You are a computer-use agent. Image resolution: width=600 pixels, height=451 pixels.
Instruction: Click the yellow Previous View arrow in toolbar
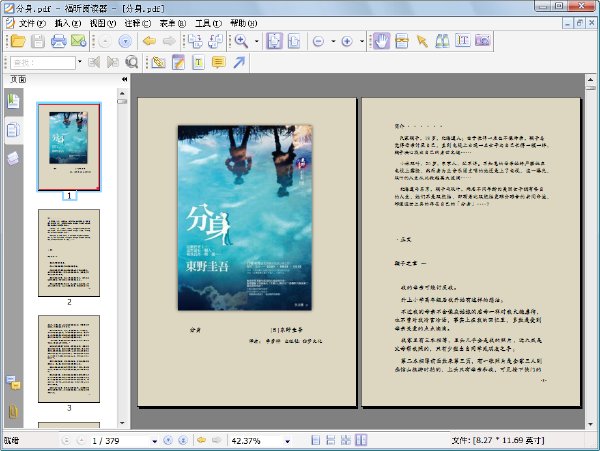pos(149,41)
